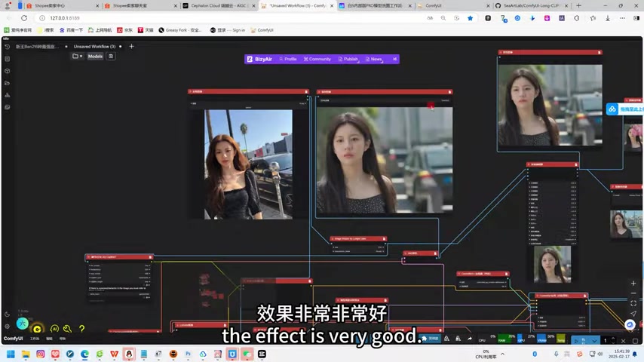Reload the current browser page
This screenshot has height=362, width=644.
(x=24, y=18)
